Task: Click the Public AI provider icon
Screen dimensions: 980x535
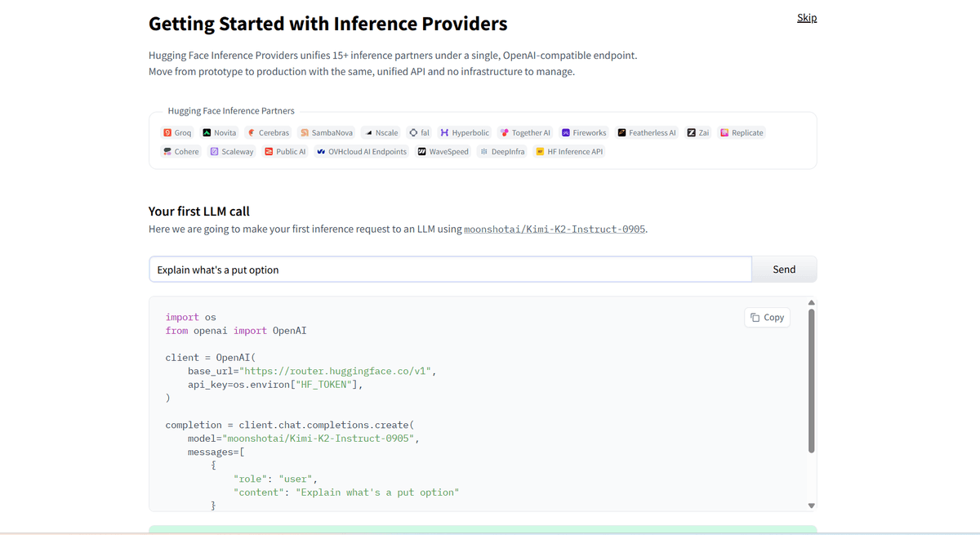Action: [x=269, y=151]
